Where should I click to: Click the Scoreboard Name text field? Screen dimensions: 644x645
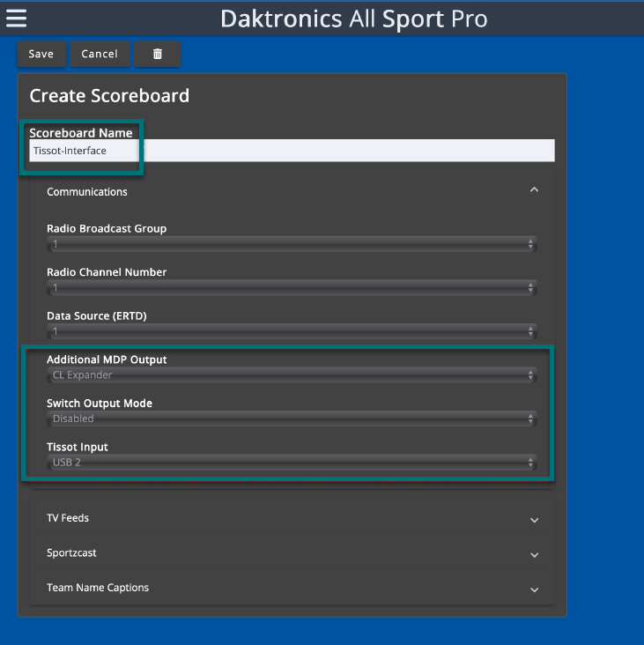point(291,151)
